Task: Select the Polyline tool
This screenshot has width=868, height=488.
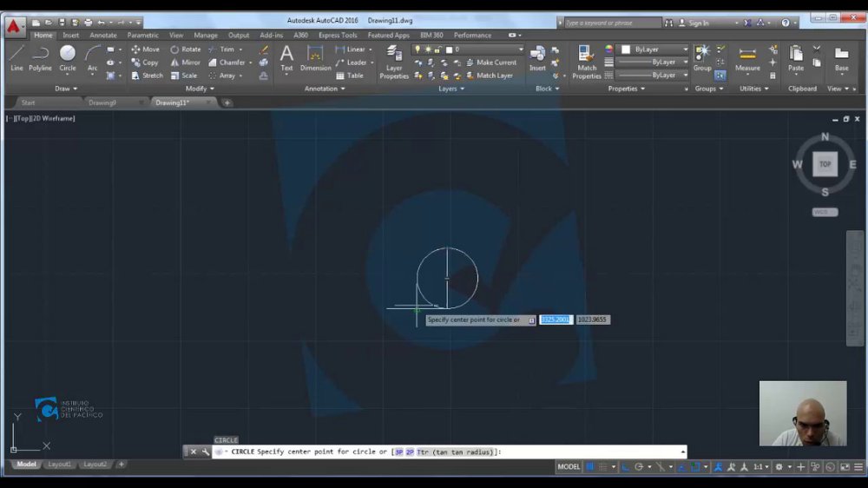Action: click(x=40, y=58)
